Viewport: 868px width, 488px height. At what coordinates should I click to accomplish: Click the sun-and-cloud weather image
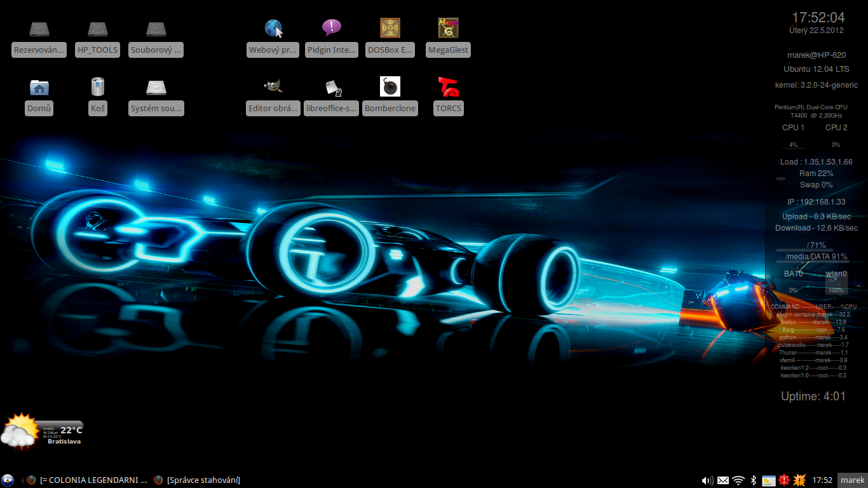point(20,431)
